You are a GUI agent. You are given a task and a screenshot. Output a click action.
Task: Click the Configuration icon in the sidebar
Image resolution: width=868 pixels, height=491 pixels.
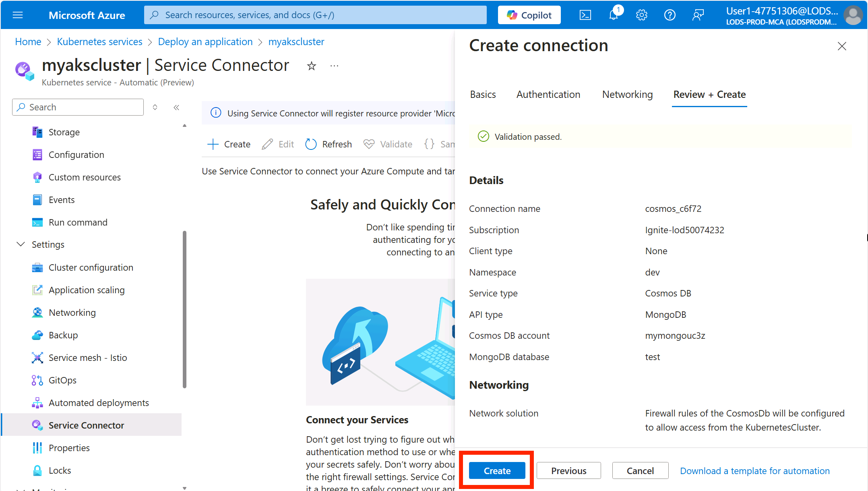coord(37,155)
